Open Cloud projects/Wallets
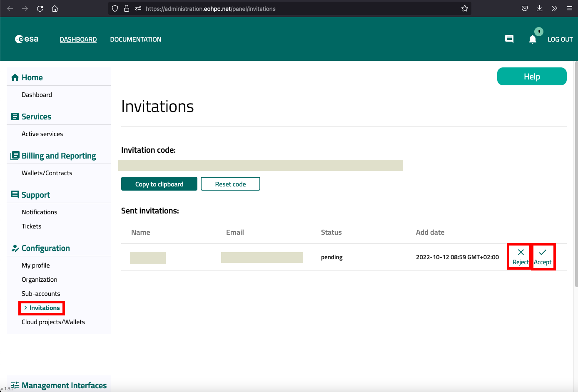This screenshot has width=578, height=392. click(x=53, y=322)
